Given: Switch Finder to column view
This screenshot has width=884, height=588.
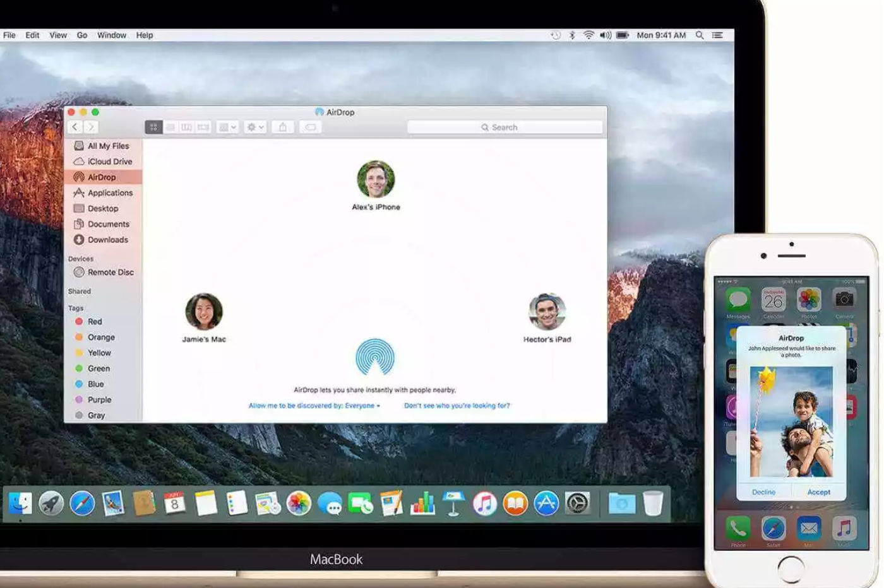Looking at the screenshot, I should pos(187,127).
